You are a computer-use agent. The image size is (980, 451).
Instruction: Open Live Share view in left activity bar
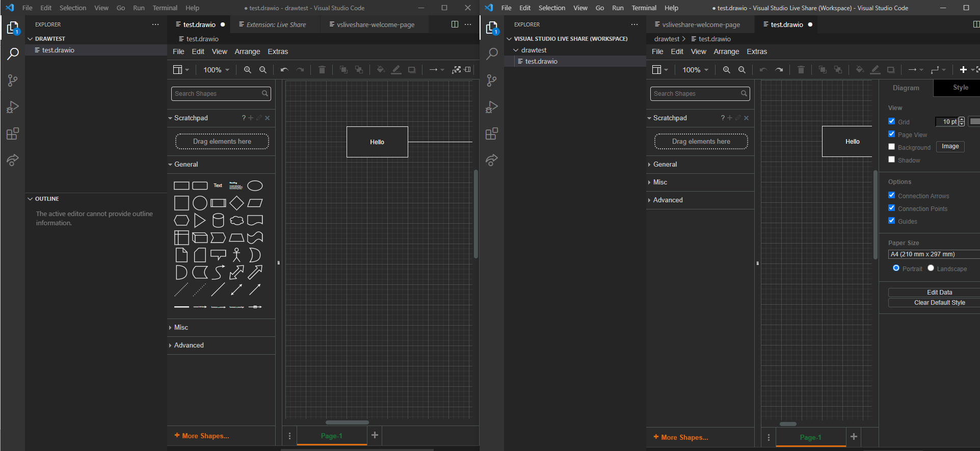click(x=13, y=160)
